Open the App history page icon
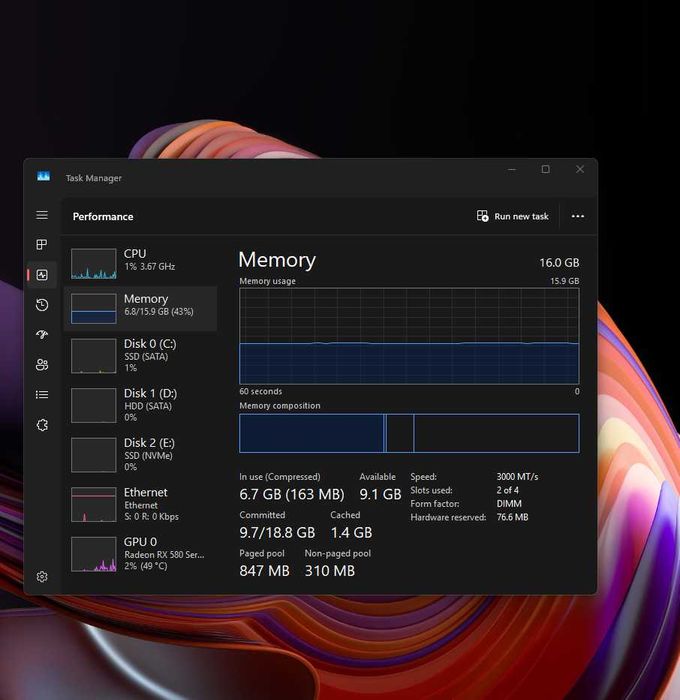Image resolution: width=680 pixels, height=700 pixels. [42, 305]
